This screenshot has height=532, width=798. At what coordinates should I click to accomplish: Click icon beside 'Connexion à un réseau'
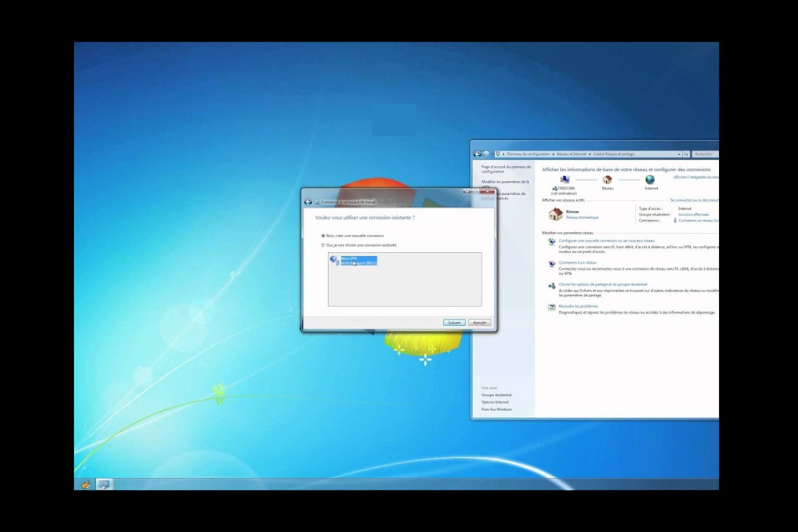(552, 264)
